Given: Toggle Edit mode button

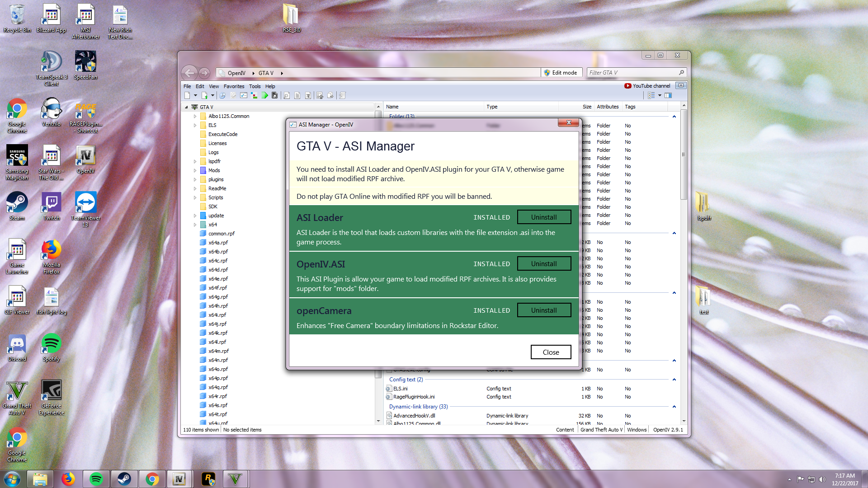Looking at the screenshot, I should tap(561, 73).
